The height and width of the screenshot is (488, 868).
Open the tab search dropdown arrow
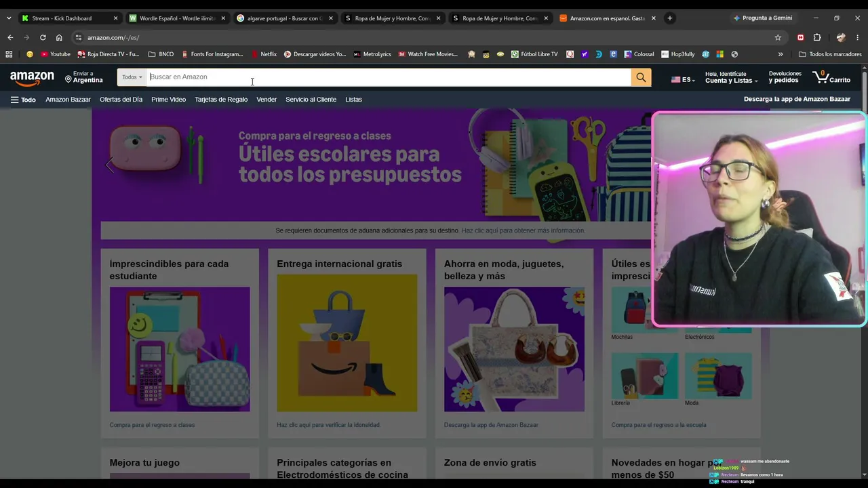[9, 18]
